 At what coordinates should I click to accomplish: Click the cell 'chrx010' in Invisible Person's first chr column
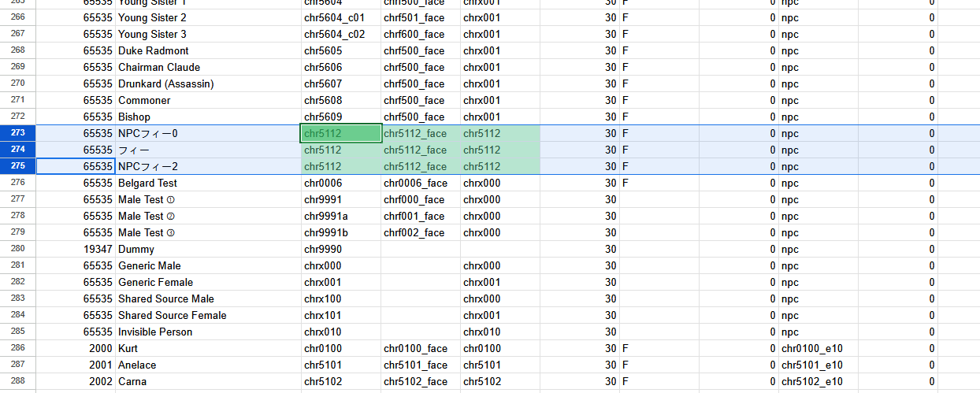click(x=341, y=332)
